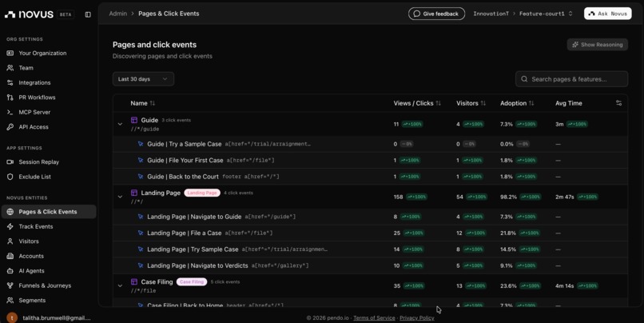Click Show Reasoning button
Image resolution: width=644 pixels, height=323 pixels.
tap(598, 45)
